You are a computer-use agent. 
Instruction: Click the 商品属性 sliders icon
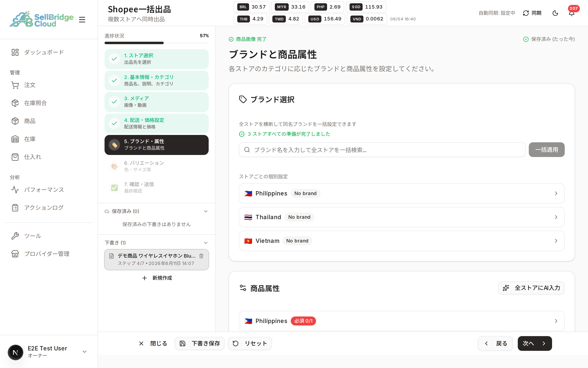[243, 288]
